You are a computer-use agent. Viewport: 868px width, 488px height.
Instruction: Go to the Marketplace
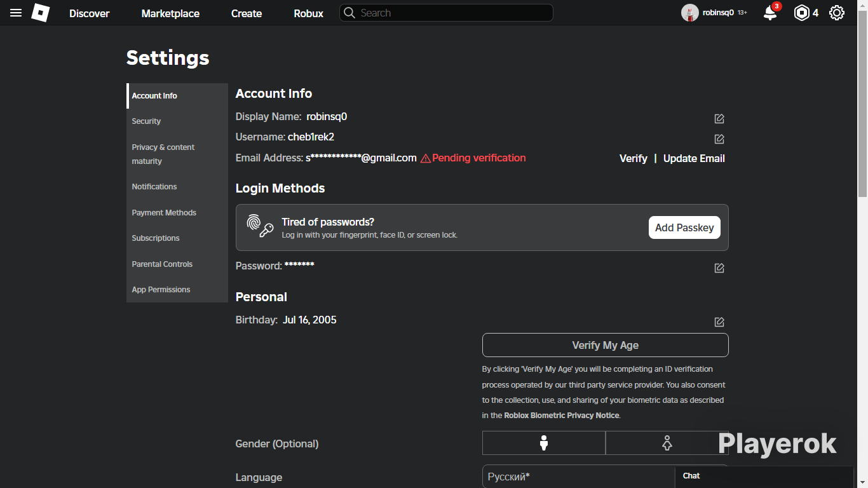click(170, 13)
